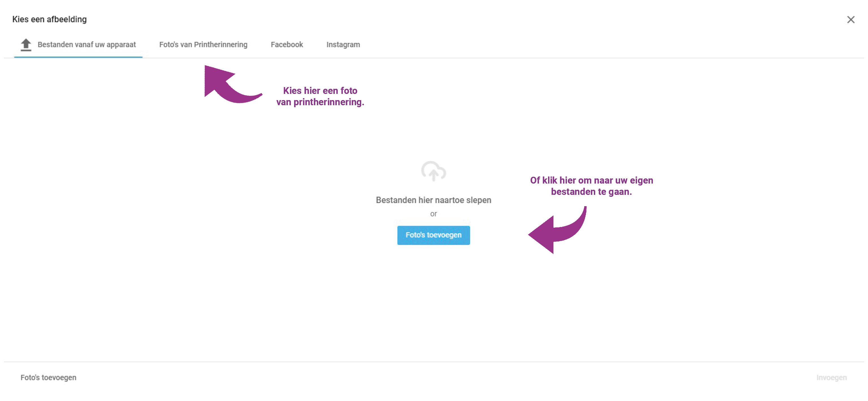
Task: Click the upload arrow icon in first tab
Action: [x=26, y=44]
